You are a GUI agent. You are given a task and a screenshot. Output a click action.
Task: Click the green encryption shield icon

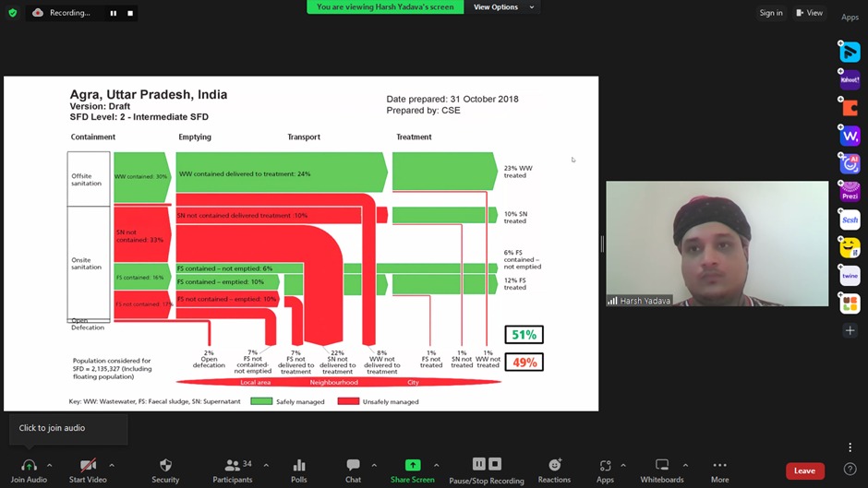point(13,13)
